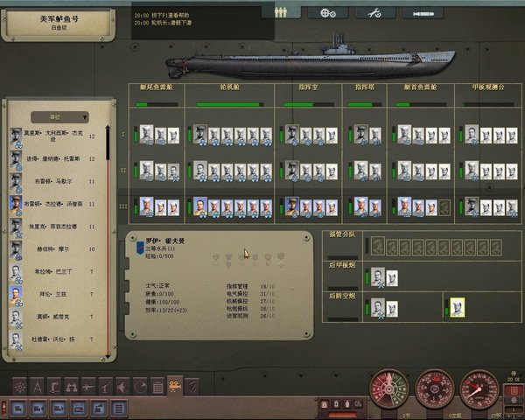The height and width of the screenshot is (420, 525).
Task: Click the crew list scrollbar thumb
Action: (108, 144)
